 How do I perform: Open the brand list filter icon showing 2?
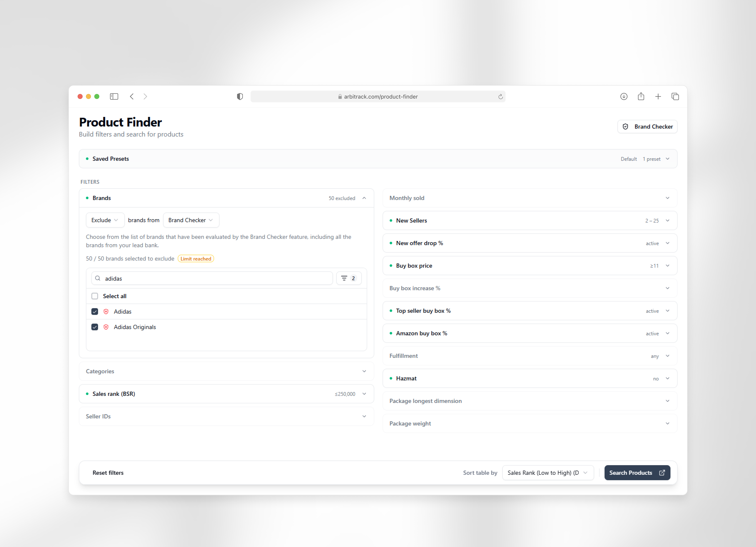[349, 278]
